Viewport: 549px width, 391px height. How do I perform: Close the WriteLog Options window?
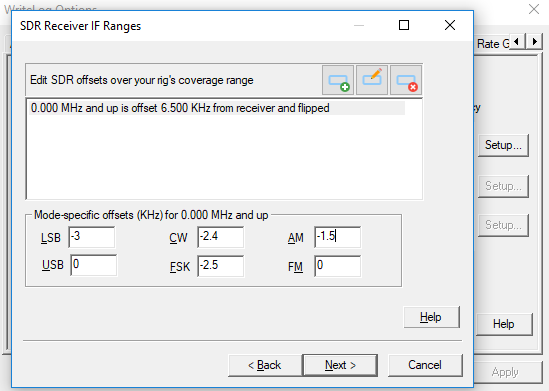tap(534, 9)
